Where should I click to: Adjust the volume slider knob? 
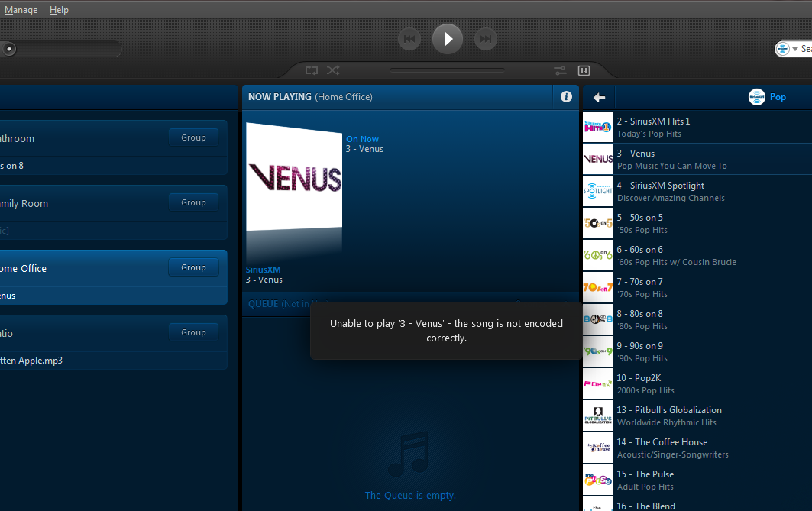tap(9, 49)
